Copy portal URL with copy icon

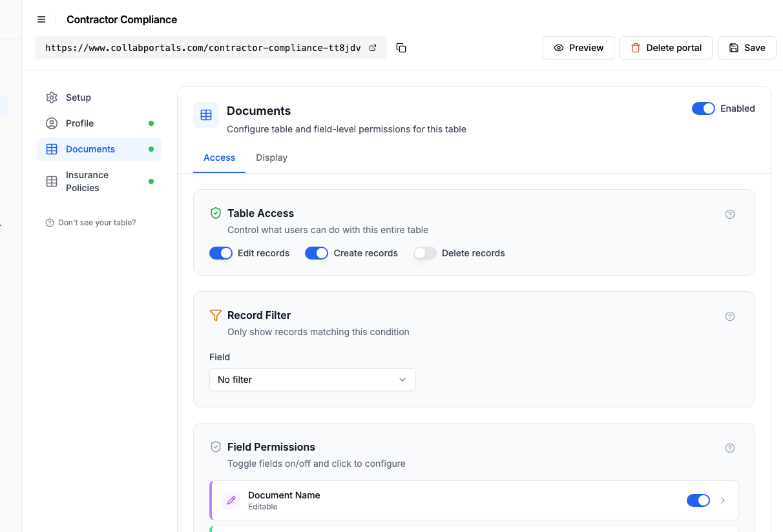(401, 48)
